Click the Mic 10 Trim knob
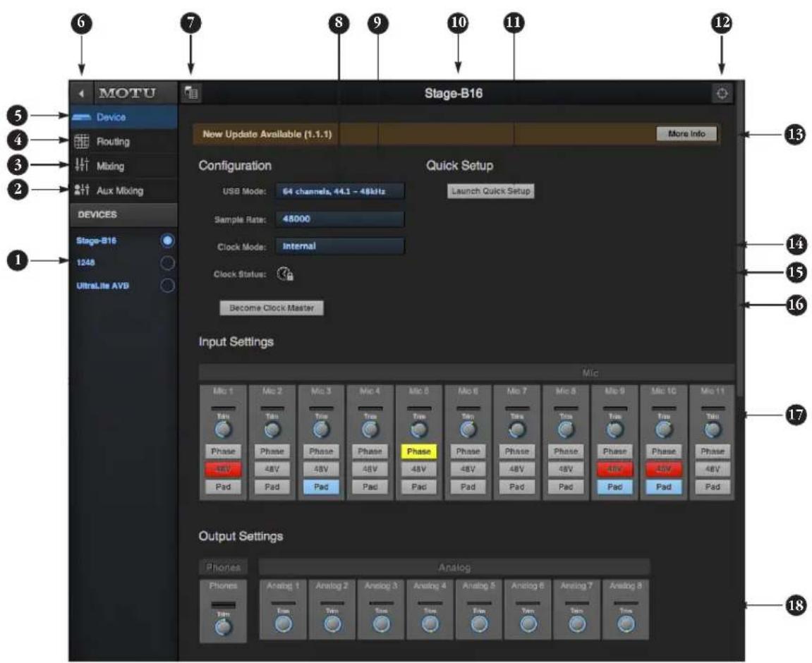This screenshot has height=663, width=812. [x=663, y=429]
